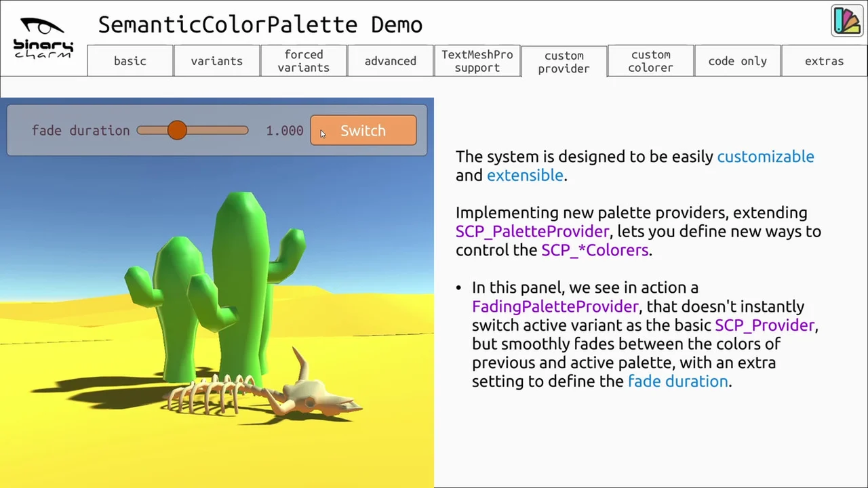This screenshot has width=868, height=488.
Task: Select the custom provider tab
Action: (x=564, y=62)
